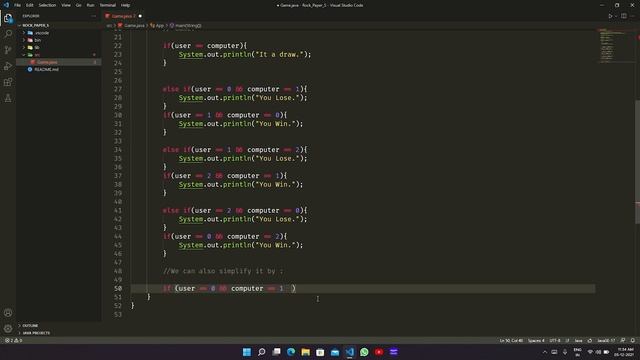Open the Explorer view in activity bar
This screenshot has width=640, height=360.
(x=8, y=18)
